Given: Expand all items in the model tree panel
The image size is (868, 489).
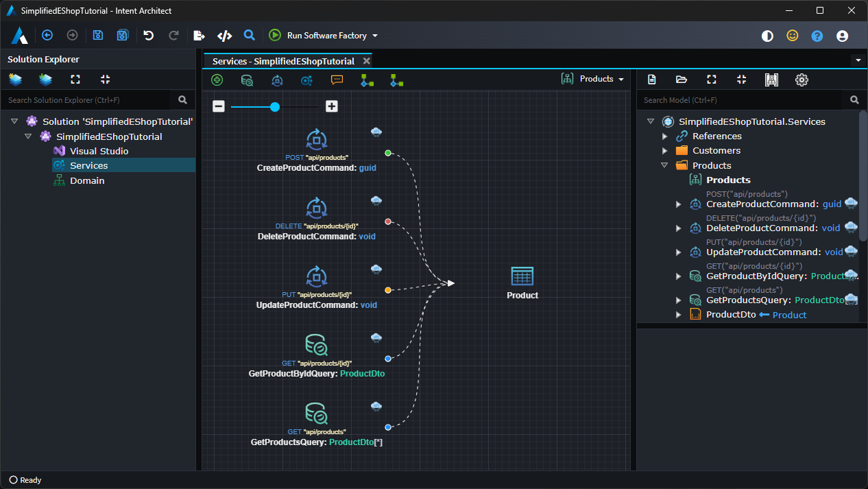Looking at the screenshot, I should click(x=712, y=80).
